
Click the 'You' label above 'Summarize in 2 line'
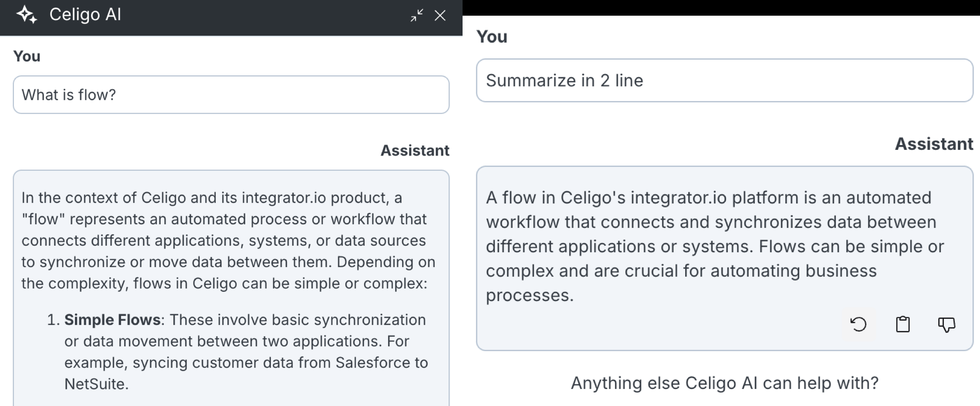(x=492, y=37)
